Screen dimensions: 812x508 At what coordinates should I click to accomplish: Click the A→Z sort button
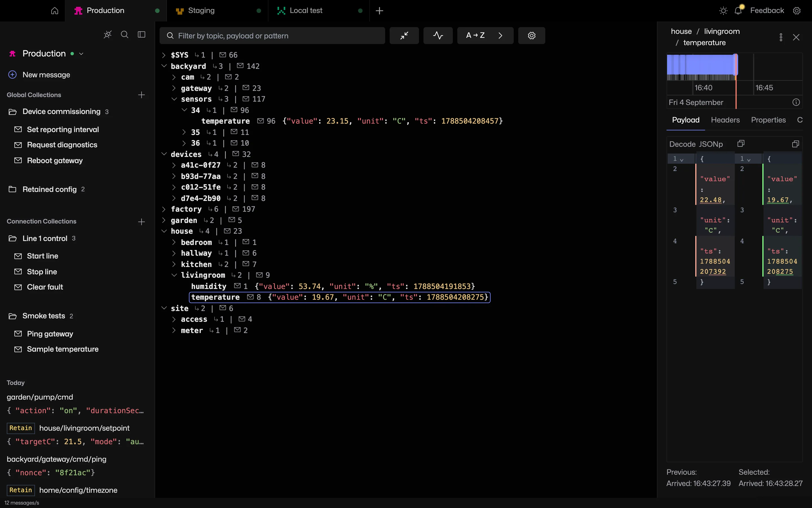pos(475,35)
